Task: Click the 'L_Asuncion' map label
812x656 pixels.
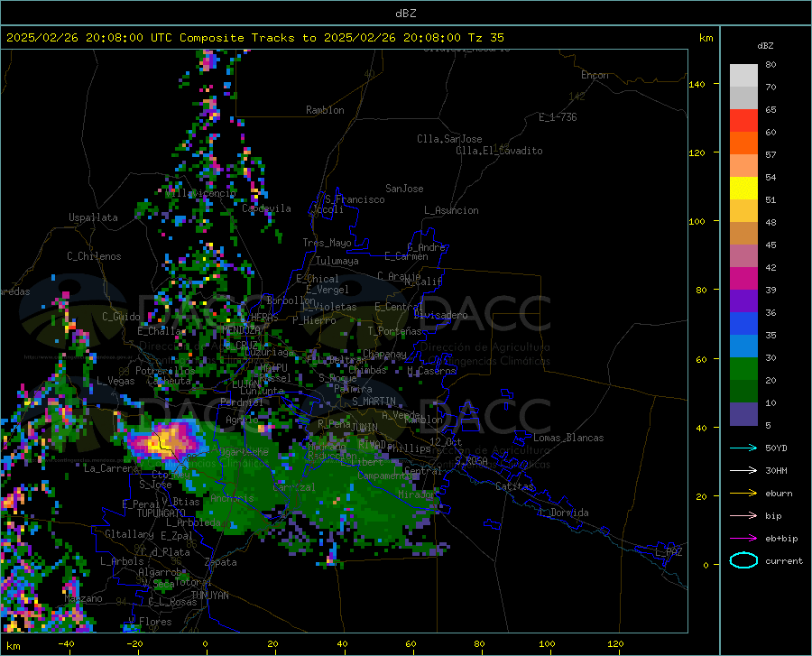Action: coord(451,210)
